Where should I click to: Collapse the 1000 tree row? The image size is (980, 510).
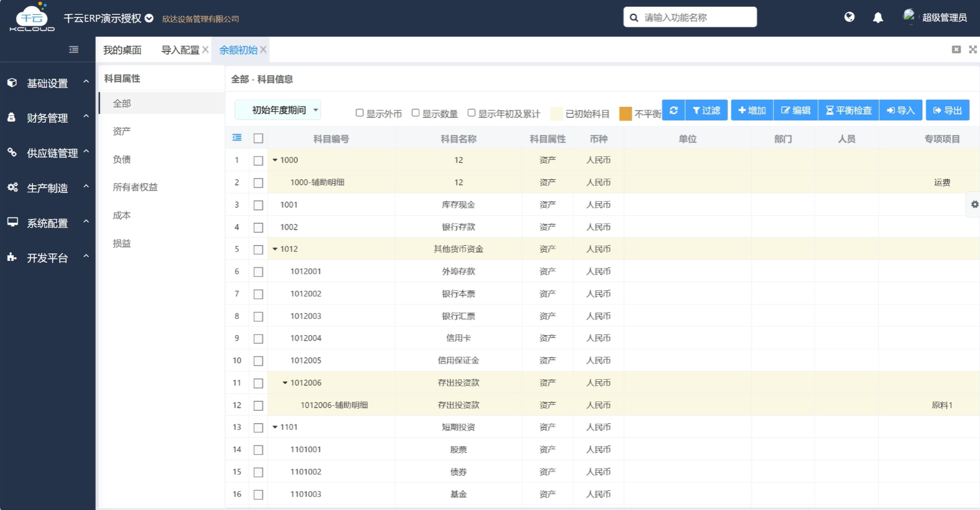coord(275,160)
